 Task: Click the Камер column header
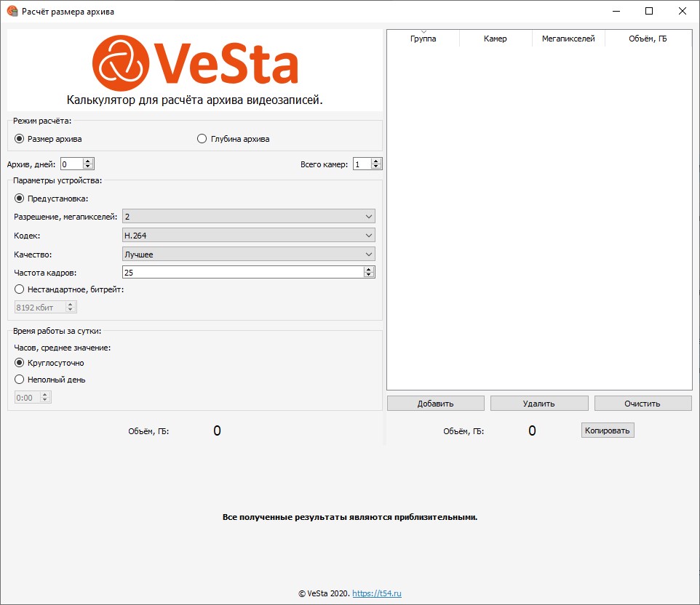pyautogui.click(x=495, y=39)
